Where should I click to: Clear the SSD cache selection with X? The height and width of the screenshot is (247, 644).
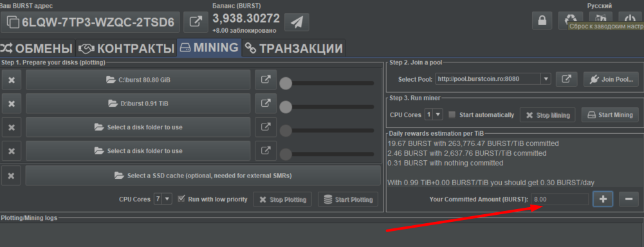pyautogui.click(x=12, y=176)
